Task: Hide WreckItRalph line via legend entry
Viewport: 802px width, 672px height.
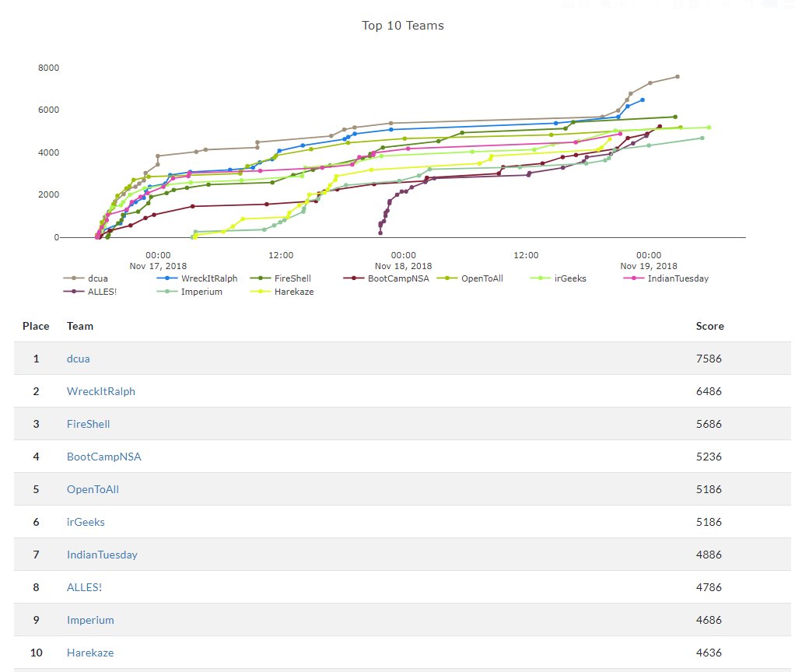Action: (x=198, y=278)
